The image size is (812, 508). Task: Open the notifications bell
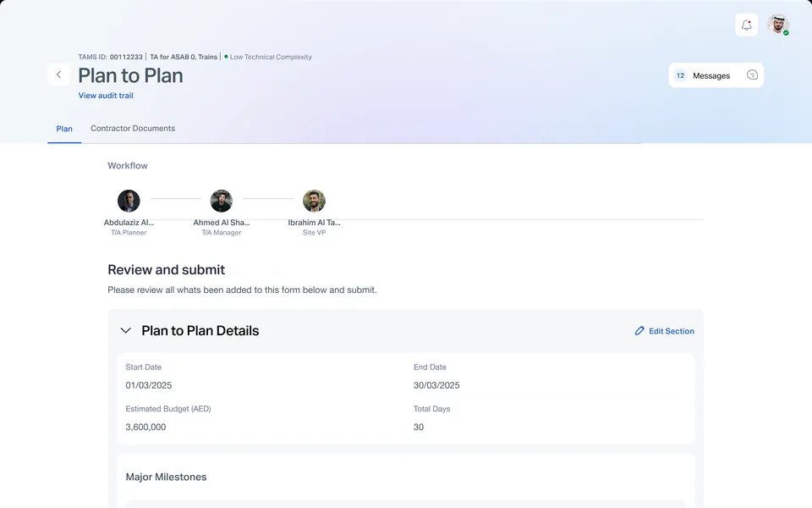[746, 25]
